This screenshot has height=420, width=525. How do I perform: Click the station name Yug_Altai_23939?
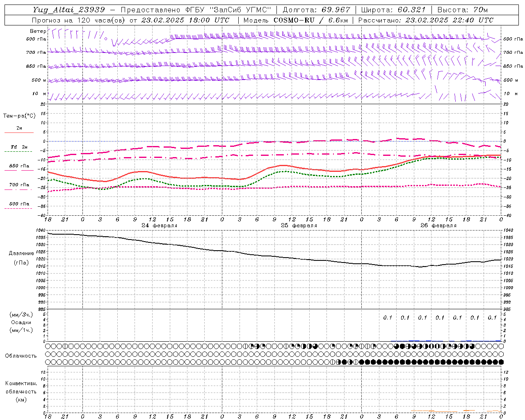(x=68, y=10)
